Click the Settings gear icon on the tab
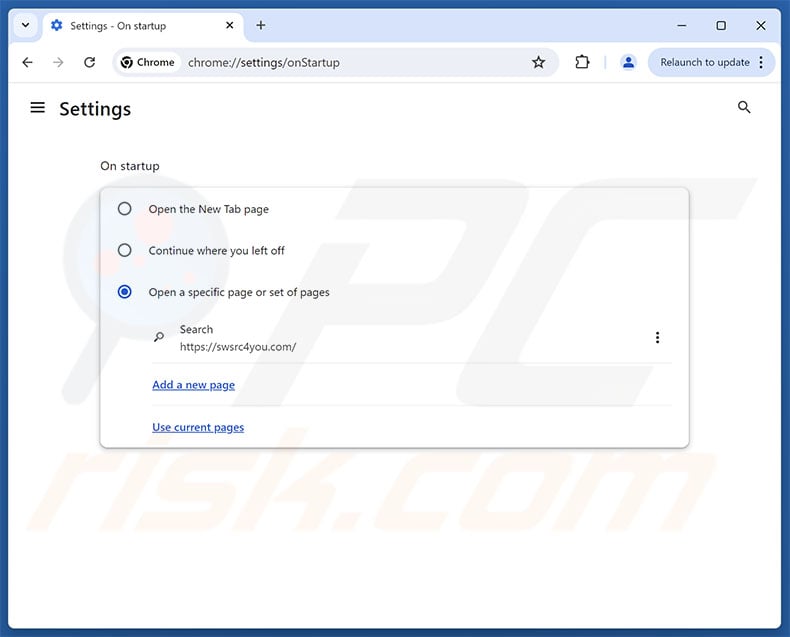This screenshot has height=637, width=790. coord(57,25)
